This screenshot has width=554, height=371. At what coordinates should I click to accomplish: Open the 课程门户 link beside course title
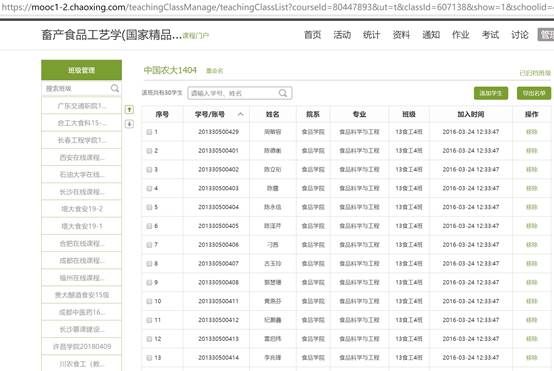coord(196,36)
